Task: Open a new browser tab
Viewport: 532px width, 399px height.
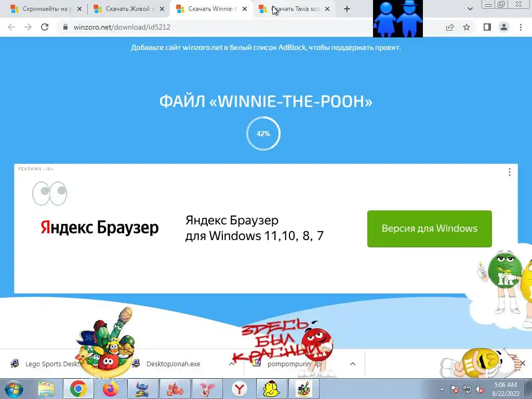Action: pos(347,9)
